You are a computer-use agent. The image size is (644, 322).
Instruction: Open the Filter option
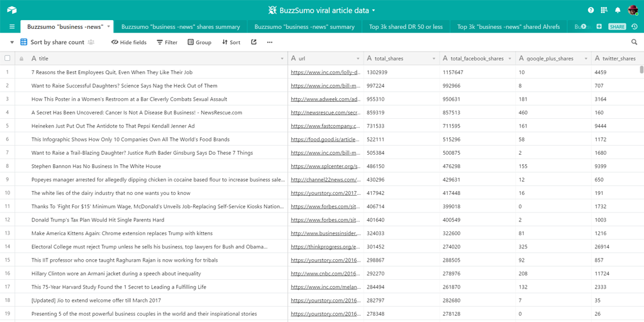pyautogui.click(x=167, y=42)
